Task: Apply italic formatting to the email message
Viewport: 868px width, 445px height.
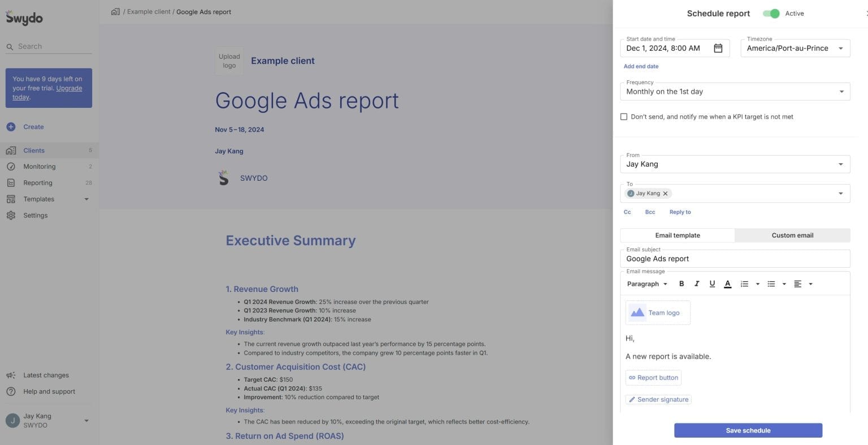Action: [697, 283]
